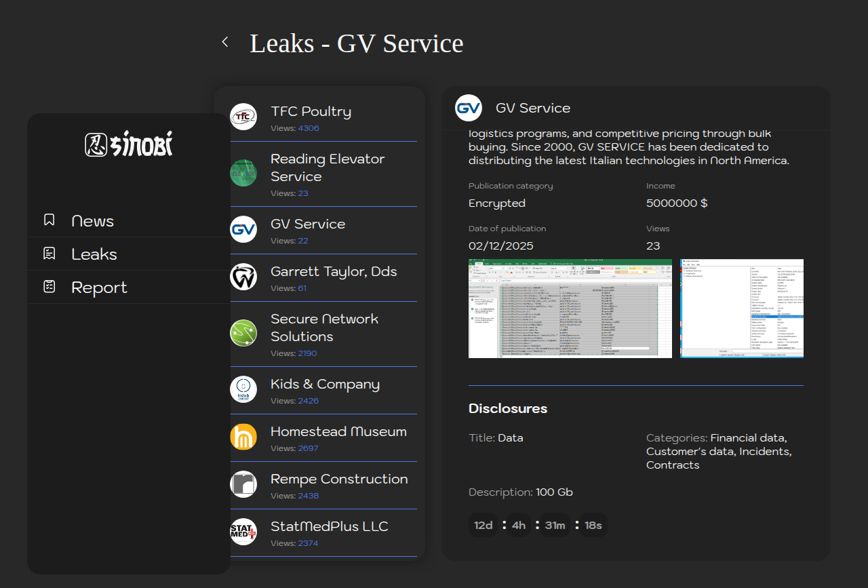Click the TFC Poultry logo icon

tap(243, 117)
